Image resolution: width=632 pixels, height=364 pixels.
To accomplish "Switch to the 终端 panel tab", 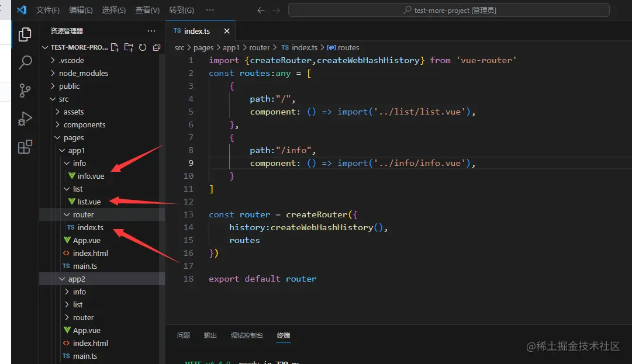I will pos(284,335).
